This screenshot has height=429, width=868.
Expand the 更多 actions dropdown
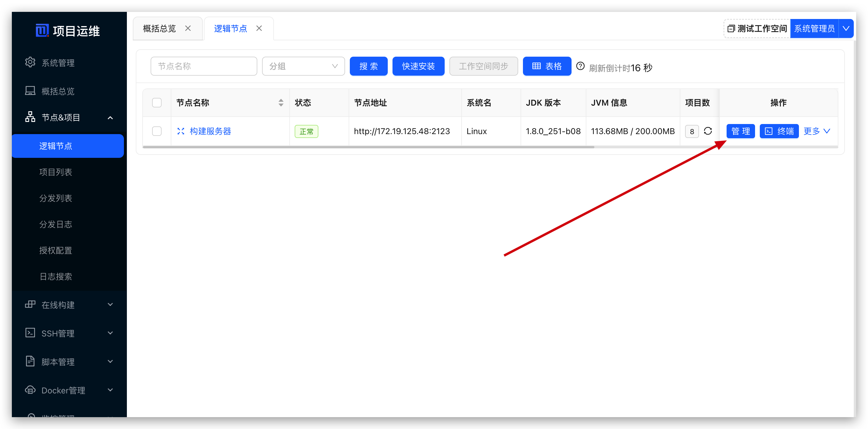[x=817, y=131]
